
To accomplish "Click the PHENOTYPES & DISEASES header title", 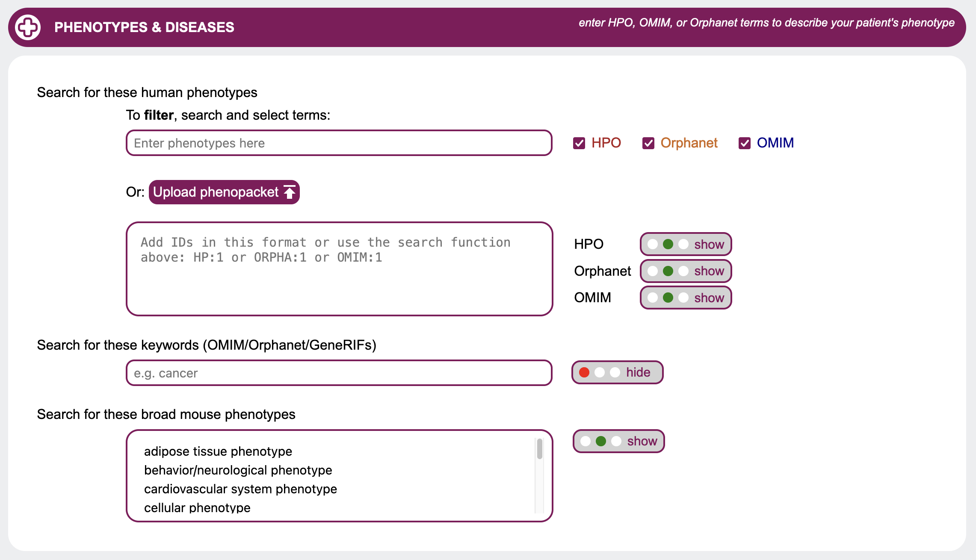I will (x=144, y=27).
